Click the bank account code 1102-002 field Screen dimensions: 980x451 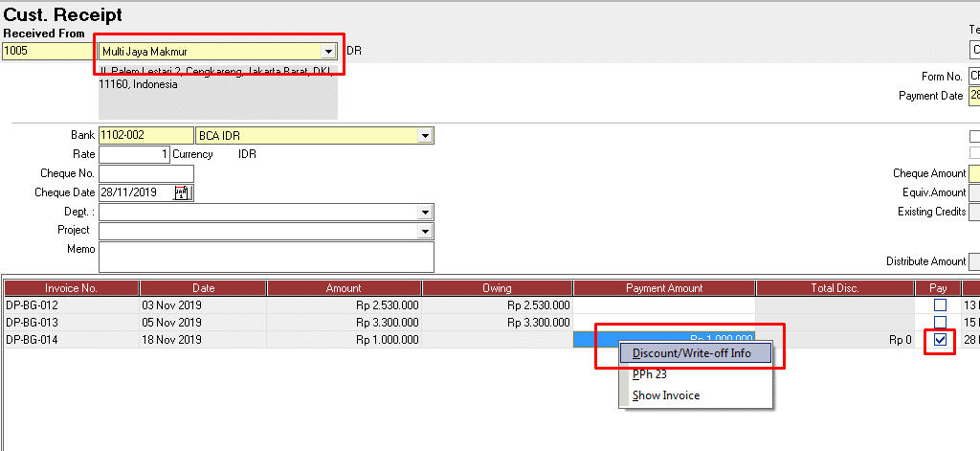point(145,137)
